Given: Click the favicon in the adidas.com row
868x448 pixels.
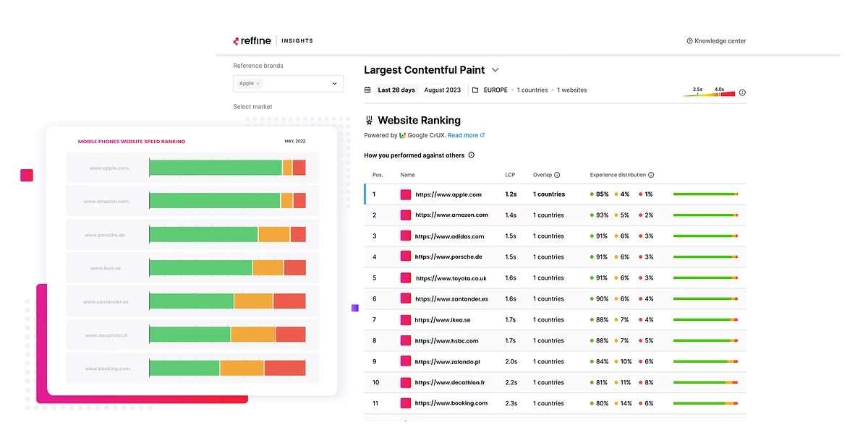Looking at the screenshot, I should pyautogui.click(x=405, y=236).
